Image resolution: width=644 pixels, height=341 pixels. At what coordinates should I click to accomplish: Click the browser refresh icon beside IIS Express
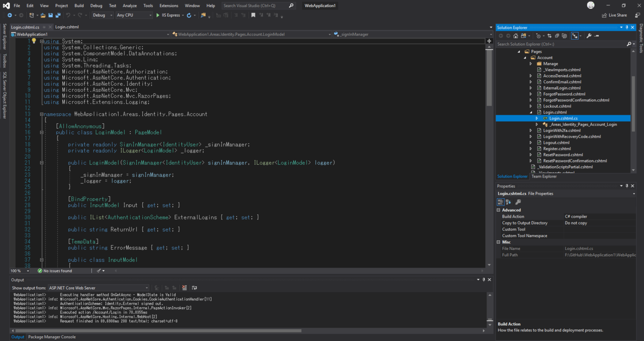(x=189, y=15)
